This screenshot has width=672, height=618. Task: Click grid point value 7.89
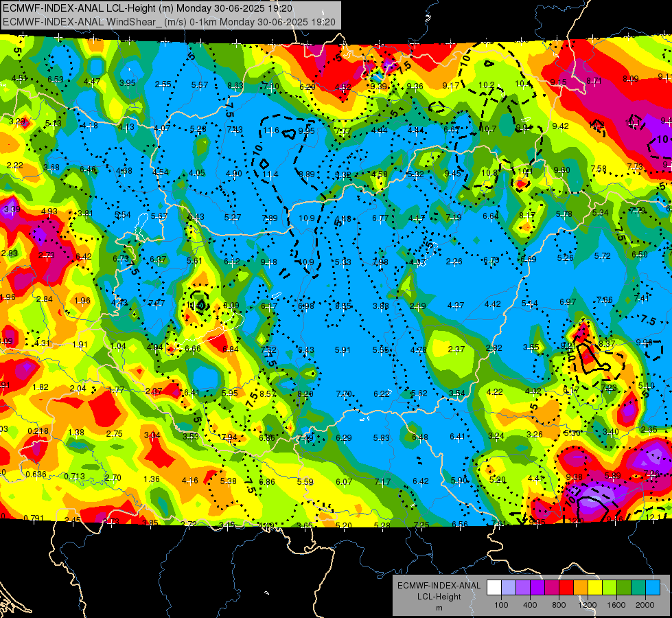coord(270,218)
